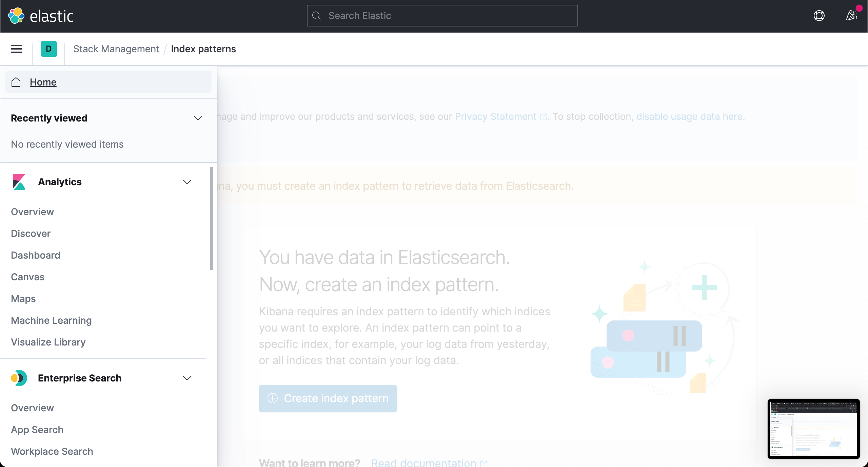Focus the Search Elastic field
The height and width of the screenshot is (467, 868).
click(442, 16)
